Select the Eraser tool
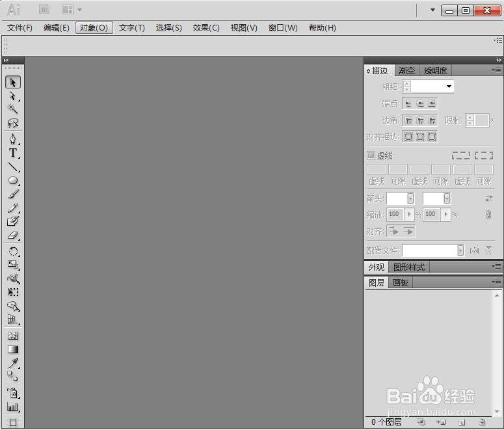The height and width of the screenshot is (430, 504). (x=13, y=235)
